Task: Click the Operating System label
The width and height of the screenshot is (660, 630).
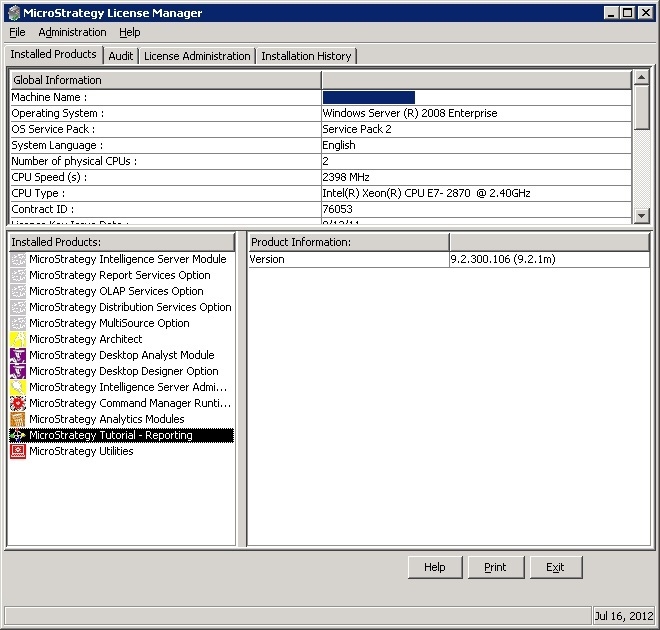Action: coord(58,113)
